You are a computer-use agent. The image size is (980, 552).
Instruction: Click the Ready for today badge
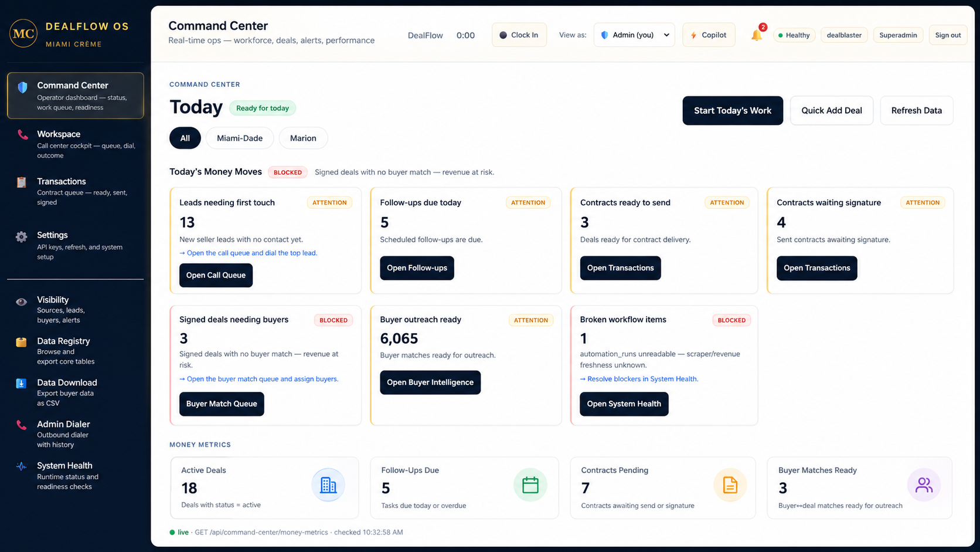click(x=263, y=108)
